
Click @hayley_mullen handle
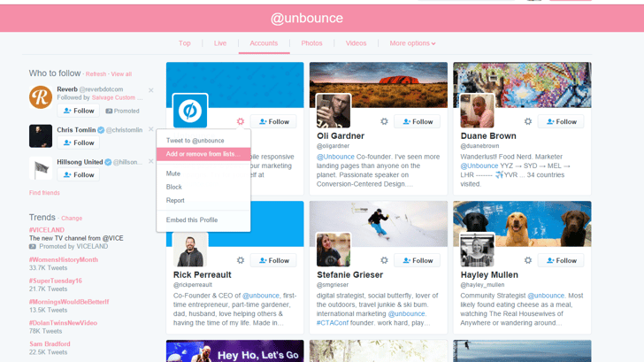point(482,285)
